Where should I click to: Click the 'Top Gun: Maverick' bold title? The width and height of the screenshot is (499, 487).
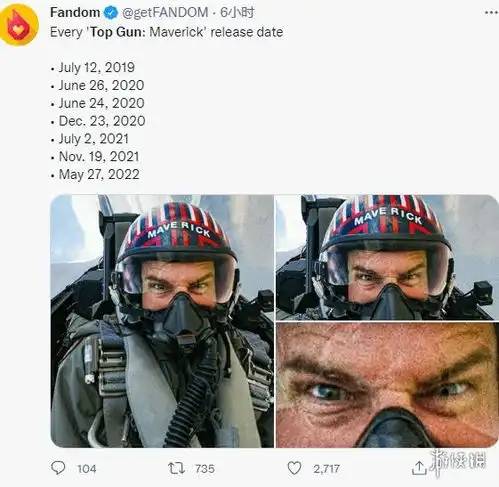tap(147, 32)
